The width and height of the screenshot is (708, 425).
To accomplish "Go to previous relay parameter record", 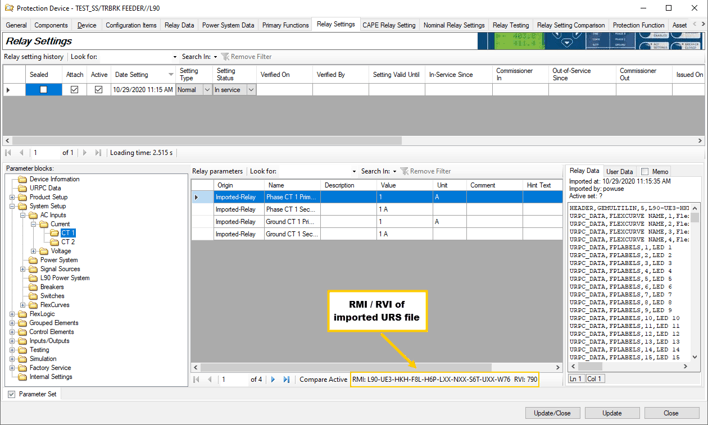I will 210,379.
